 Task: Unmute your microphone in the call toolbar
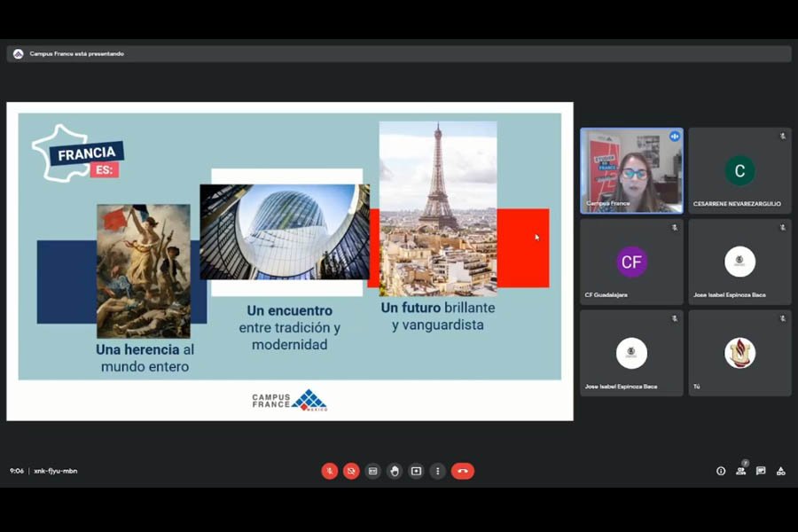pos(329,471)
